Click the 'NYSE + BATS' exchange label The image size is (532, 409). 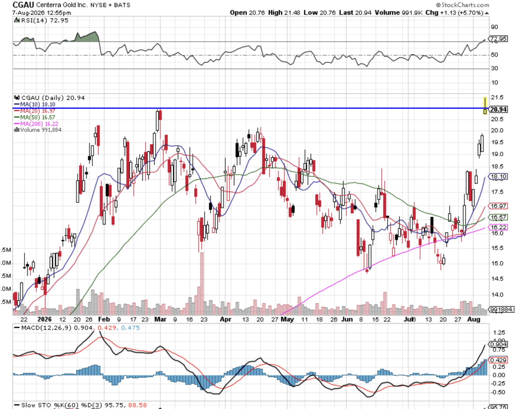coord(110,5)
